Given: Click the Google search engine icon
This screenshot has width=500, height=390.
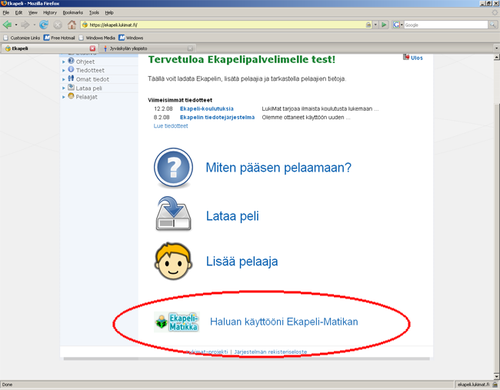Looking at the screenshot, I should [396, 25].
